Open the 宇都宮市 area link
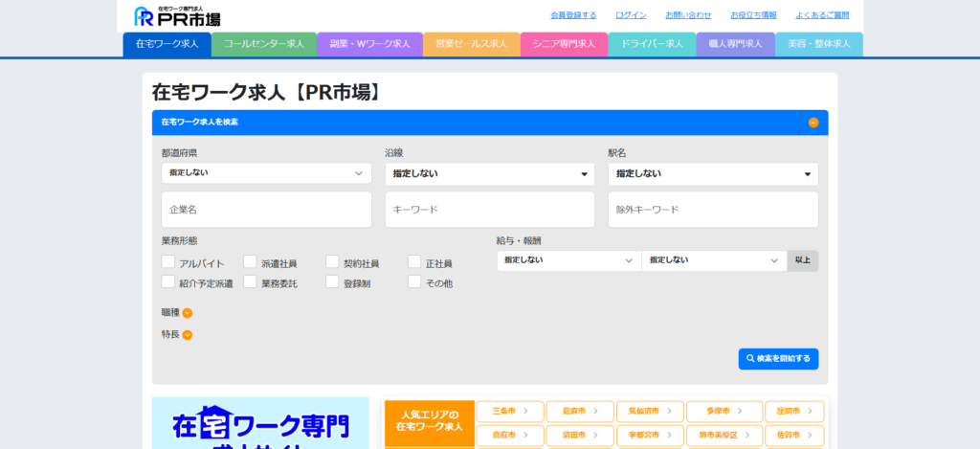The width and height of the screenshot is (980, 449). coord(650,436)
